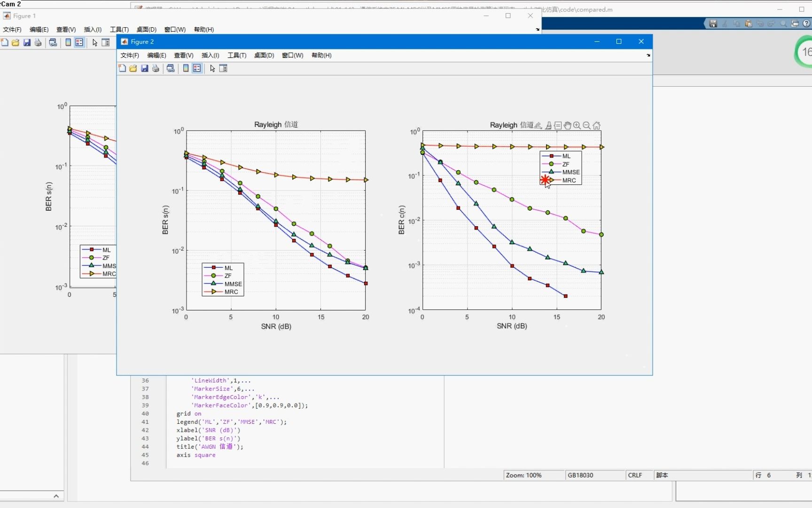
Task: Click Paste icon in editor quick access bar
Action: click(749, 24)
